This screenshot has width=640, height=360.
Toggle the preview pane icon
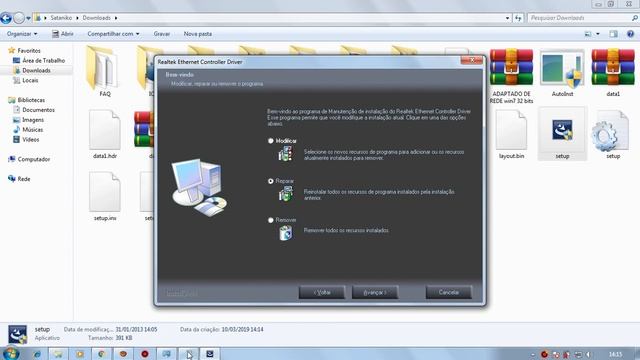point(613,34)
